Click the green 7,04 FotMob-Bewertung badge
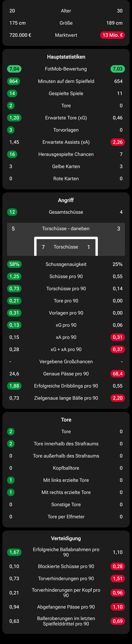This screenshot has width=132, height=644. pyautogui.click(x=14, y=69)
